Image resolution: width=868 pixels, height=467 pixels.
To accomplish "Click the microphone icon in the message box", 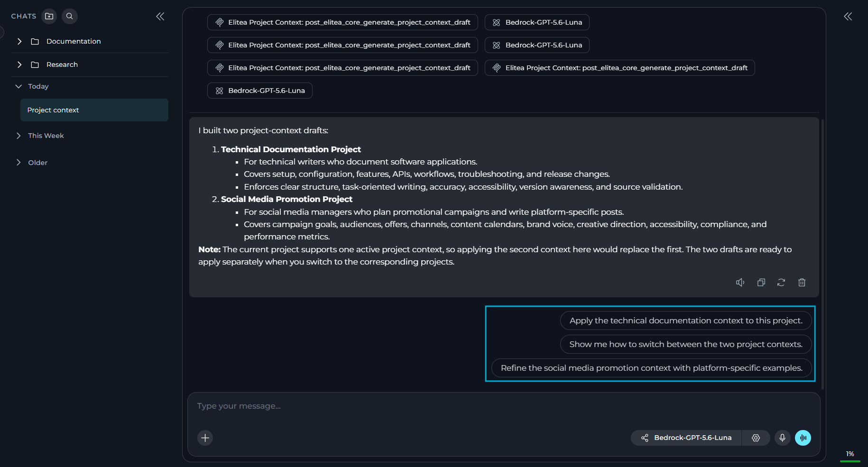I will (x=783, y=438).
